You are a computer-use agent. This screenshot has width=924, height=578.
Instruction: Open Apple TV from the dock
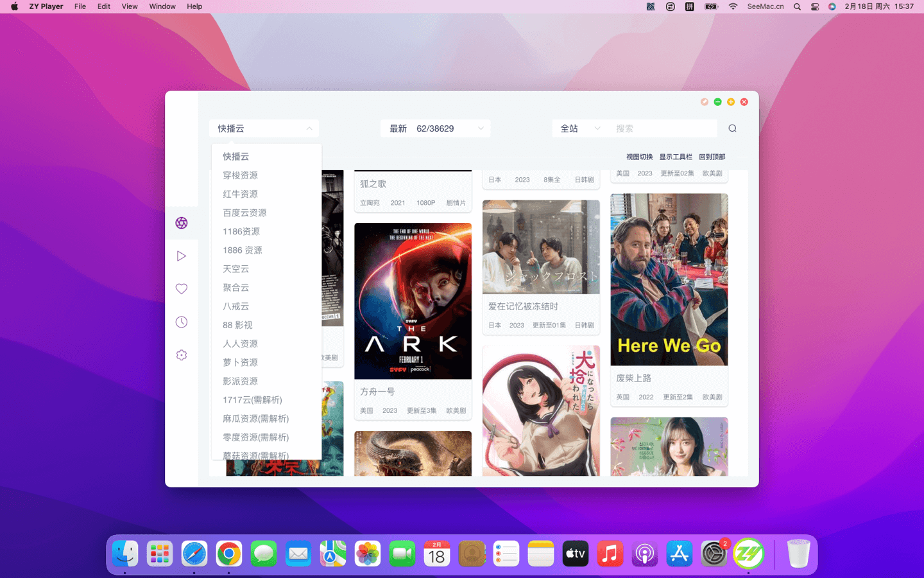[x=575, y=554]
